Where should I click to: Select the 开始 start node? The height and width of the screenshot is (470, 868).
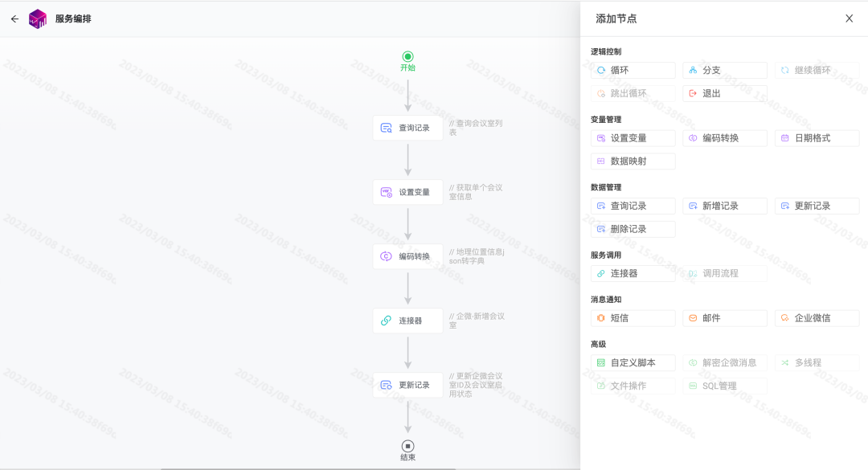point(408,61)
